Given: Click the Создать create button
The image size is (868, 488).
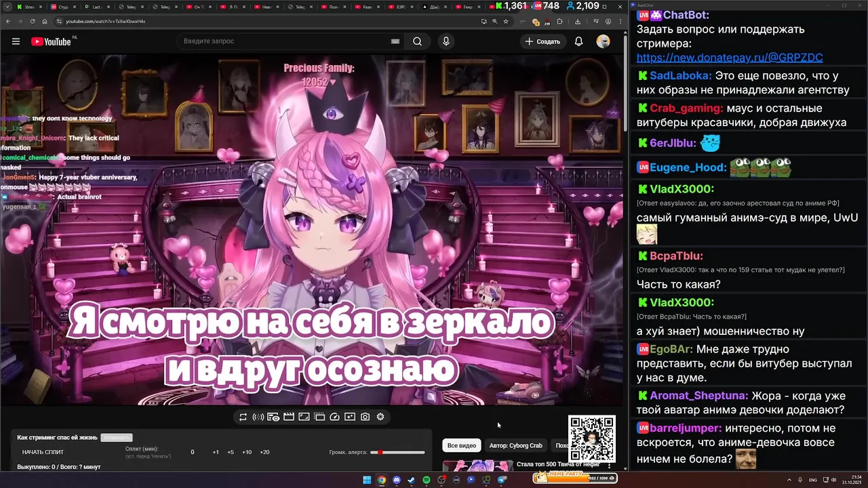Looking at the screenshot, I should click(x=542, y=41).
